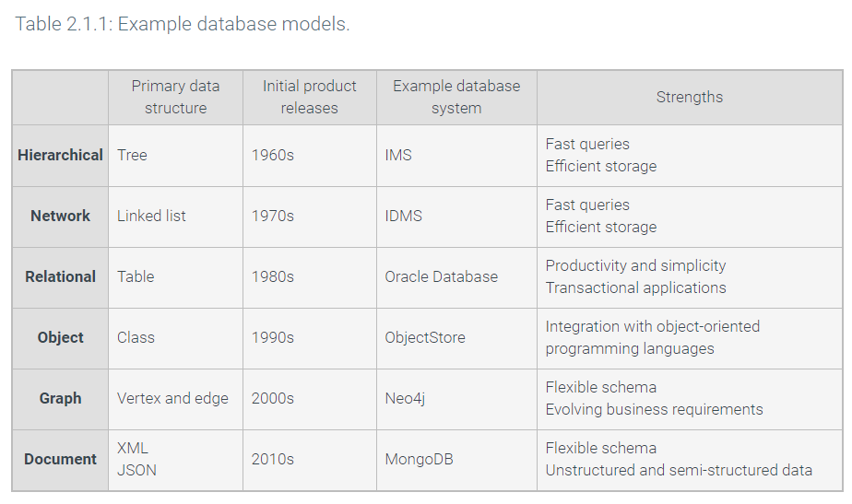Click the 'MongoDB' cell
Screen dimensions: 852x504
coord(419,459)
